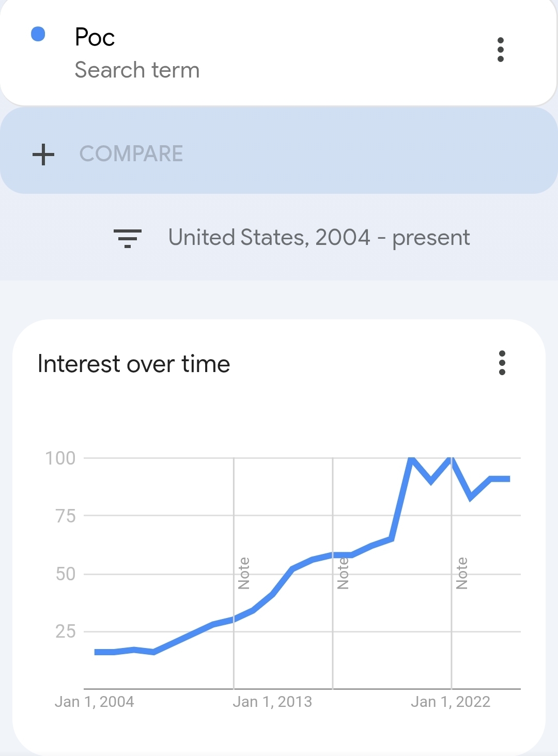Click the plus icon beside COMPARE
558x756 pixels.
[x=43, y=154]
